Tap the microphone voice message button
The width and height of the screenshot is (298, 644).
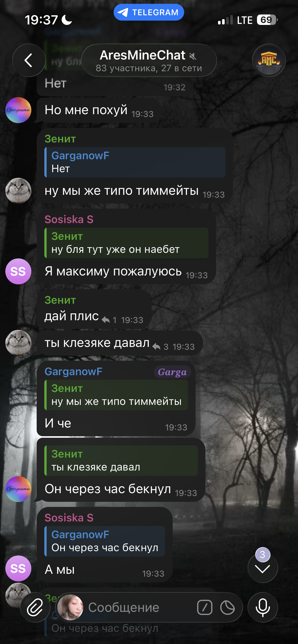click(263, 607)
